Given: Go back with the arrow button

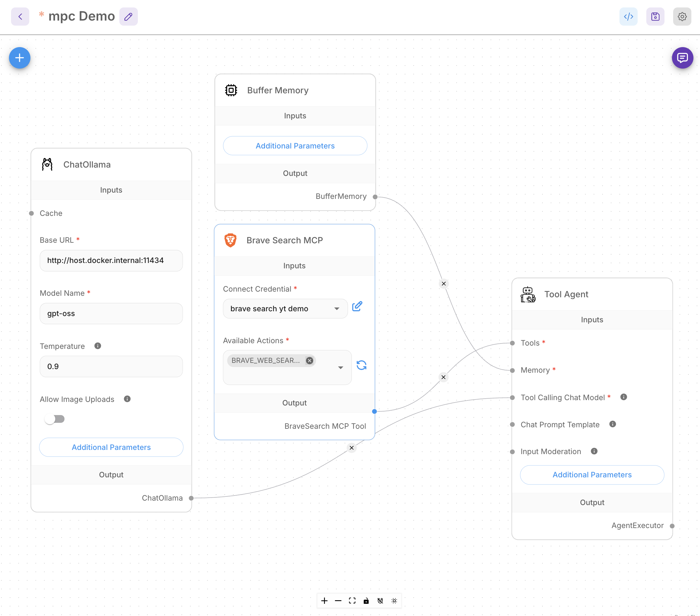Looking at the screenshot, I should coord(20,16).
